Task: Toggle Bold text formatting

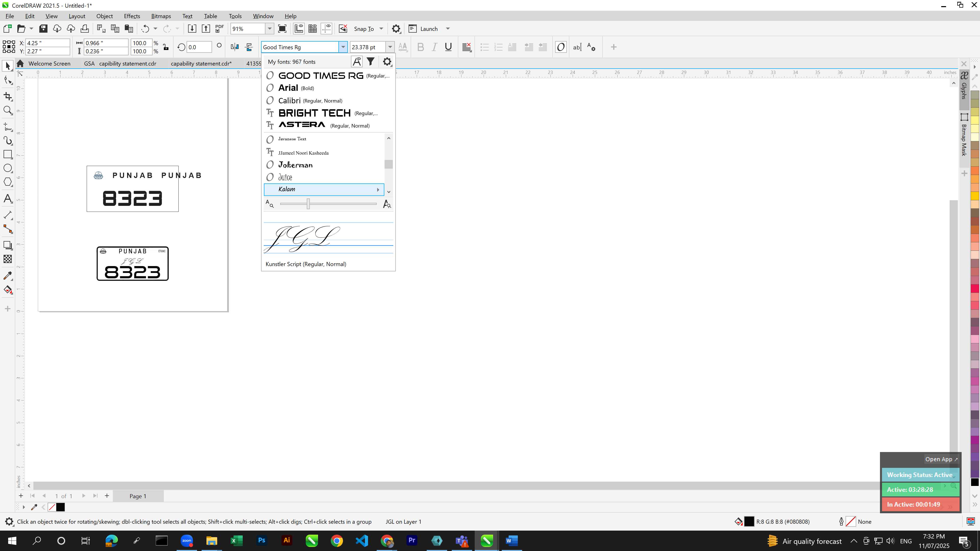Action: point(420,47)
